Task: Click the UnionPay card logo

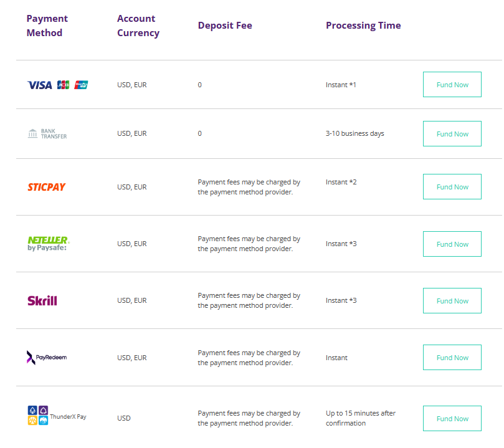Action: (81, 85)
